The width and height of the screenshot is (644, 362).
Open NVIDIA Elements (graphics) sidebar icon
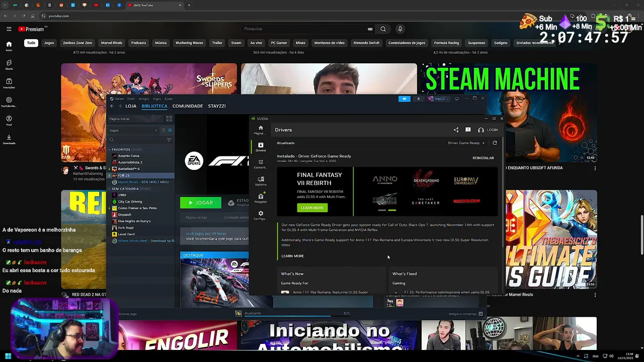[x=261, y=164]
